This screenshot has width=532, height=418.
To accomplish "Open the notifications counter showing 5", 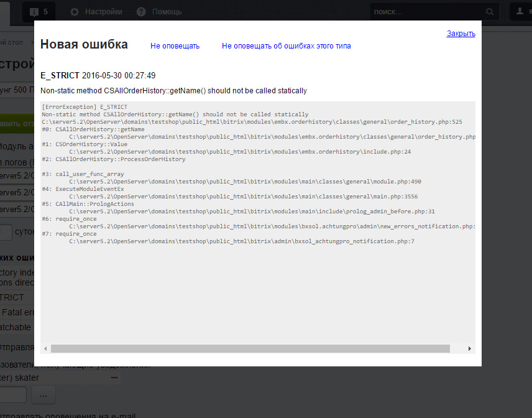I will 39,12.
